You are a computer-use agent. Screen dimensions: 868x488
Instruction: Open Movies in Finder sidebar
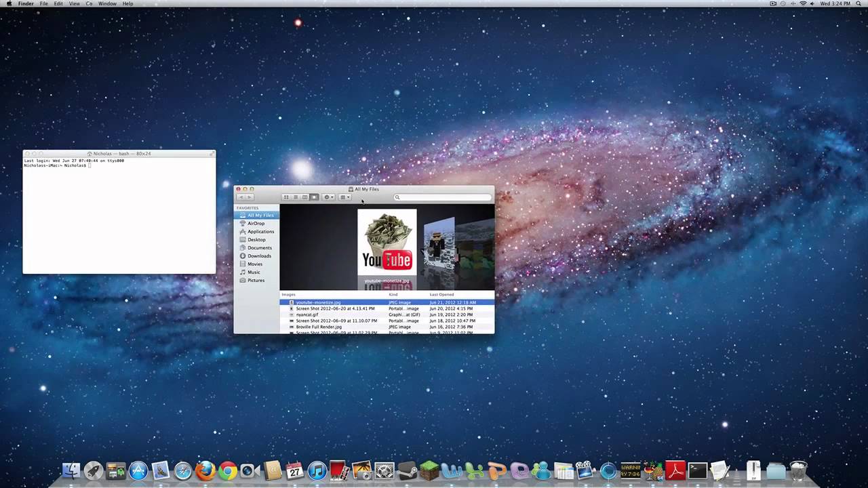(x=256, y=264)
